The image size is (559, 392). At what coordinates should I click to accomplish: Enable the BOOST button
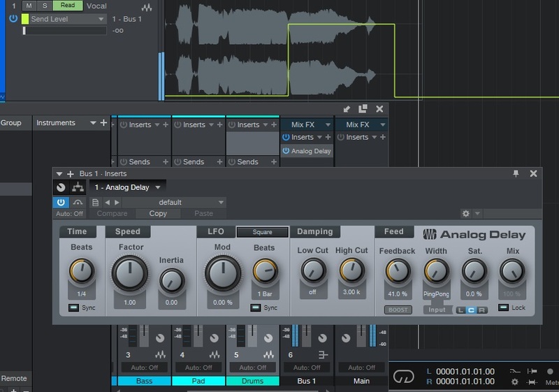398,310
